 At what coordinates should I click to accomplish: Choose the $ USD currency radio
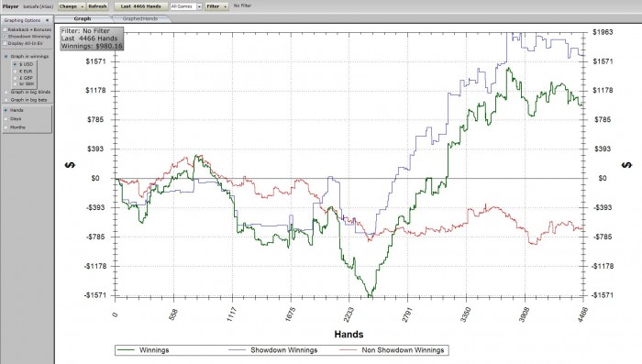click(x=16, y=64)
